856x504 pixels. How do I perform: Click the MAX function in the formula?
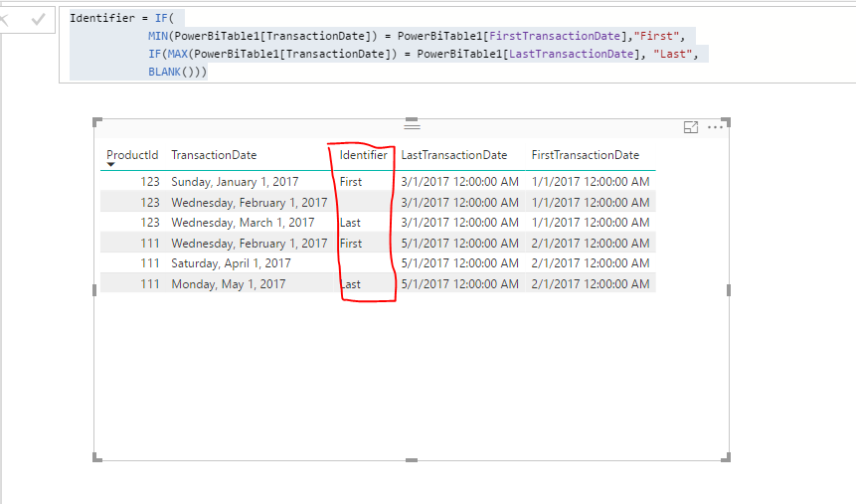[177, 54]
